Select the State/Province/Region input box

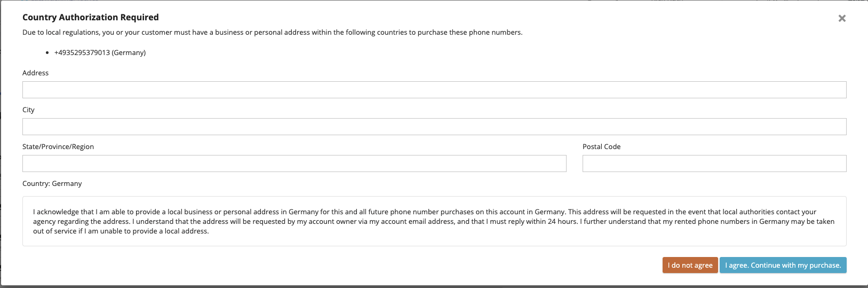[294, 164]
